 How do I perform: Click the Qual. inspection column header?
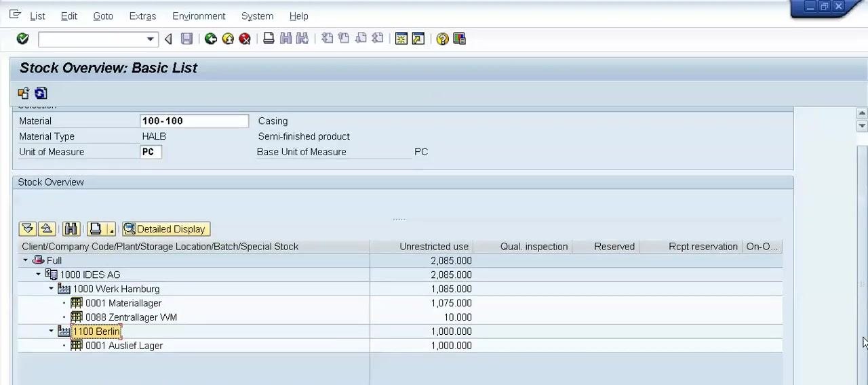pos(523,247)
